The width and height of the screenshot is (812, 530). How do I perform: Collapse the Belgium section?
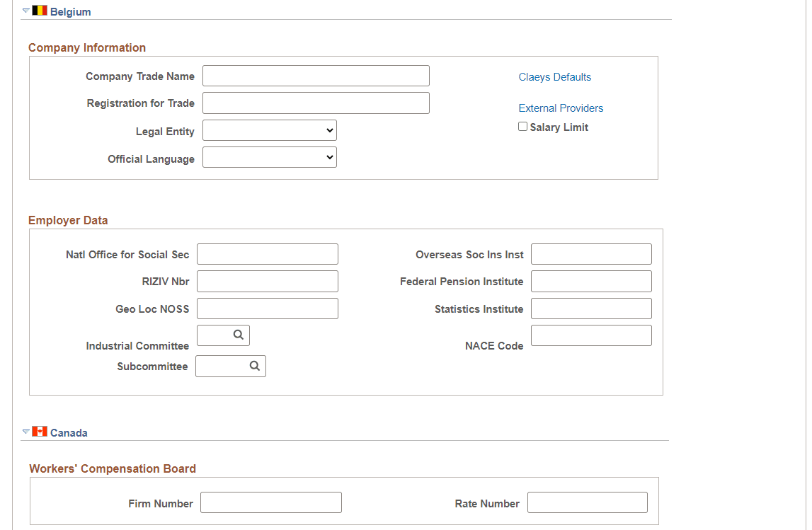coord(25,10)
